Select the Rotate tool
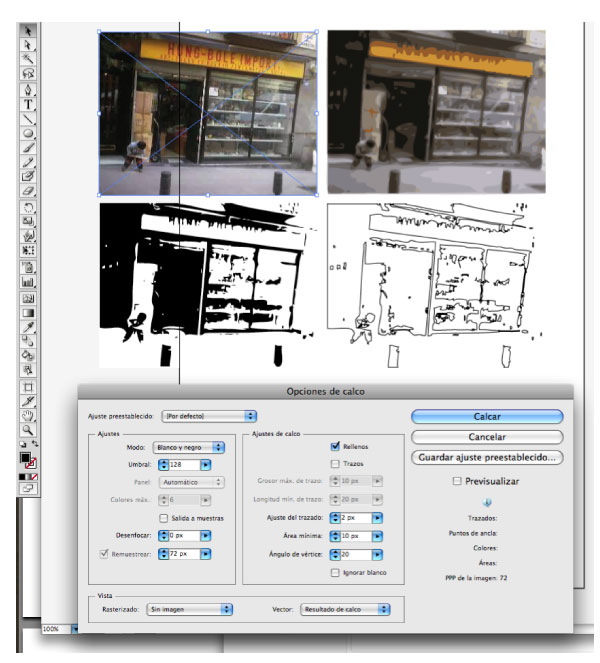Image resolution: width=600 pixels, height=663 pixels. 28,207
